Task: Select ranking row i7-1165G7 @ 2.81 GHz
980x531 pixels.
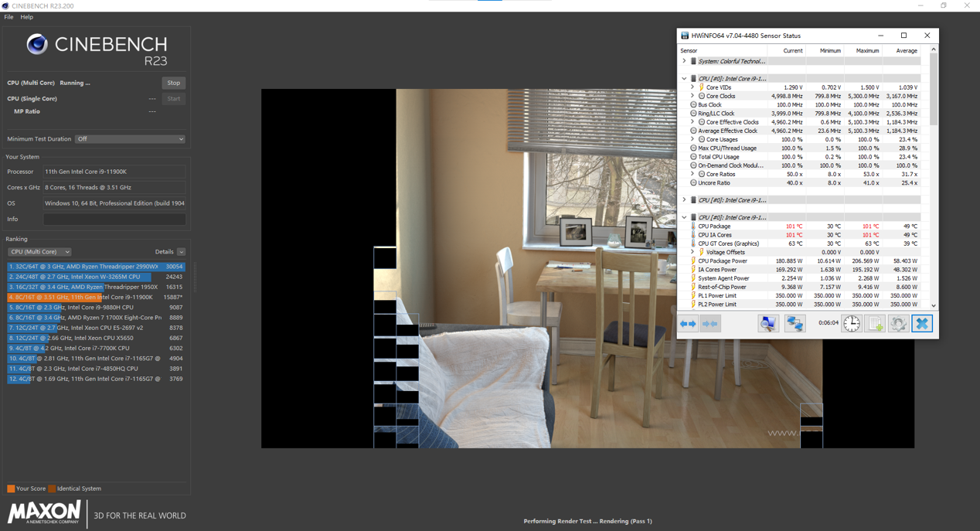Action: 96,359
